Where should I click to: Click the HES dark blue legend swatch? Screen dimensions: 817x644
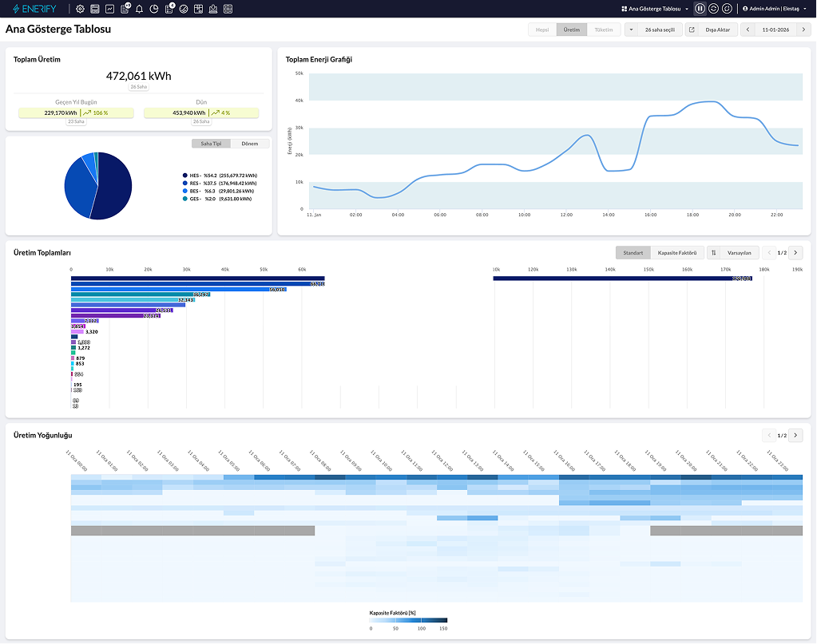coord(184,175)
